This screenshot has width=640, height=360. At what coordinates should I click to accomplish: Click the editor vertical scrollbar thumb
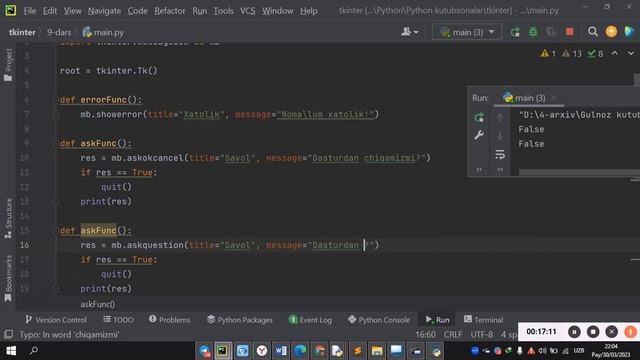(637, 80)
